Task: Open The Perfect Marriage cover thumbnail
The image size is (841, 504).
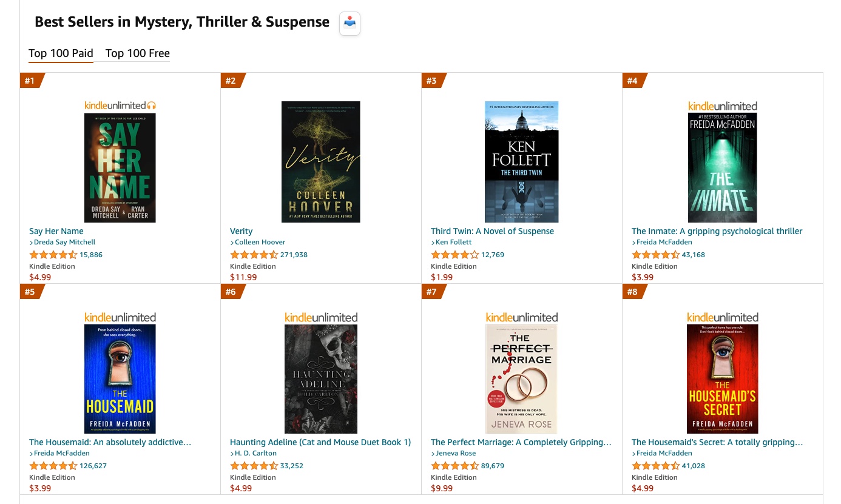Action: [x=521, y=378]
